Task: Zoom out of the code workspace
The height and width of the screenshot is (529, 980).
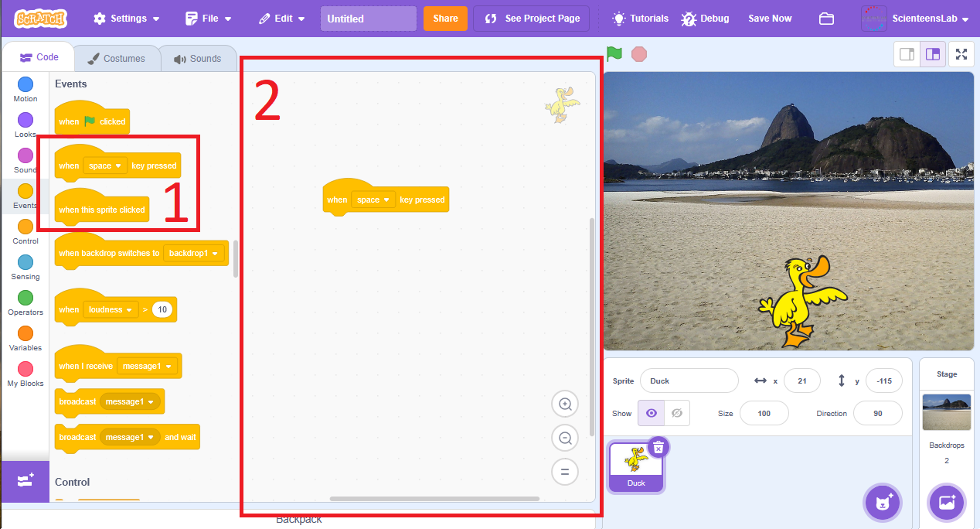Action: [x=565, y=439]
